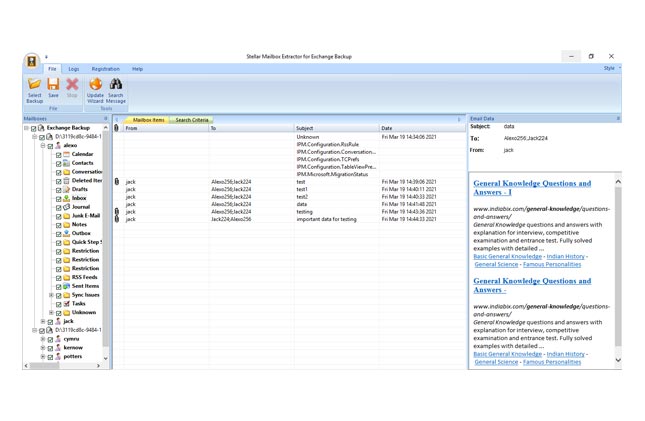This screenshot has height=421, width=645.
Task: Select the Journal folder icon
Action: point(66,207)
